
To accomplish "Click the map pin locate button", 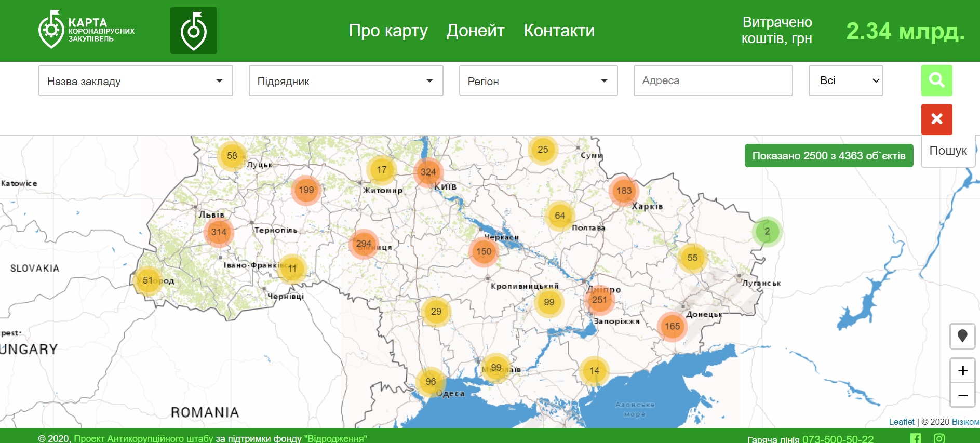I will (x=962, y=336).
